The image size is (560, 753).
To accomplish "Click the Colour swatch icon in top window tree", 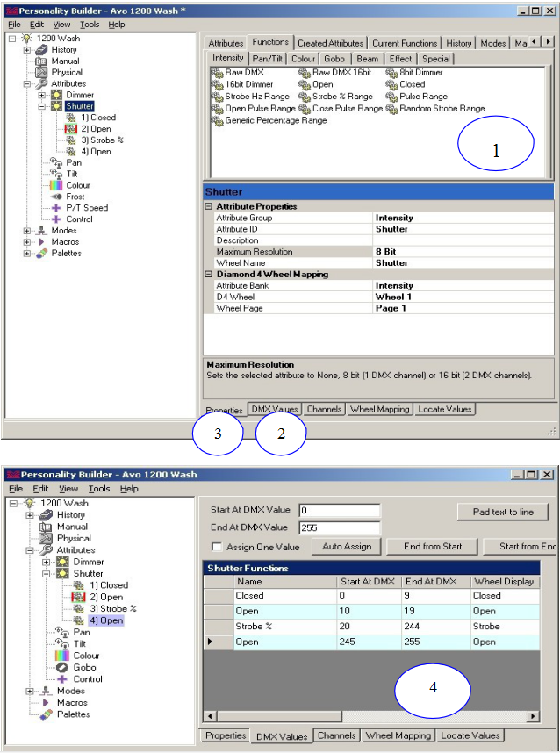I will pyautogui.click(x=56, y=185).
